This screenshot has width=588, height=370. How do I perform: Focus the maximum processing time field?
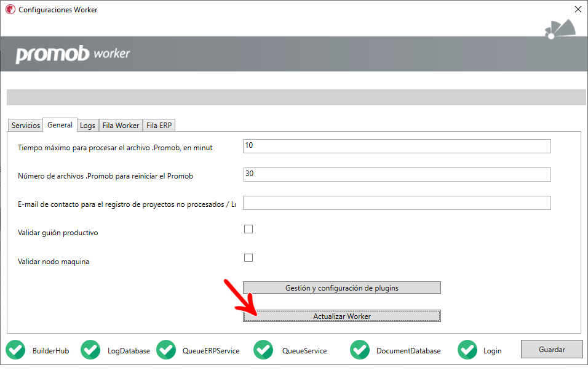pos(397,146)
